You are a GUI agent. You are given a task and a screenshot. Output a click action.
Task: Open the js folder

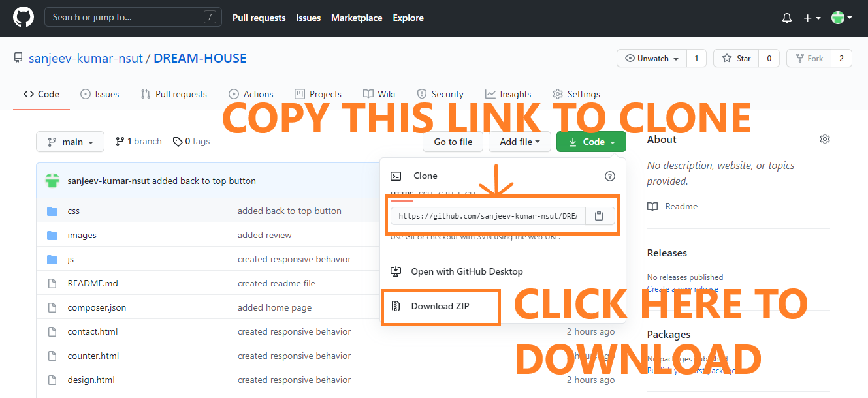(71, 259)
